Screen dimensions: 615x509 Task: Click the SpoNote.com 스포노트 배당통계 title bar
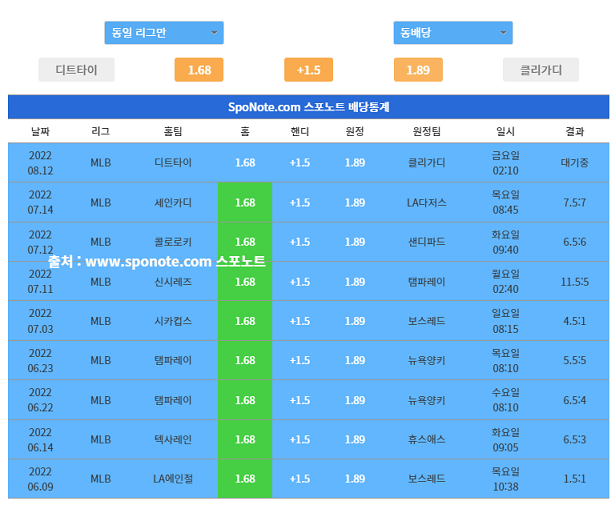(x=308, y=107)
